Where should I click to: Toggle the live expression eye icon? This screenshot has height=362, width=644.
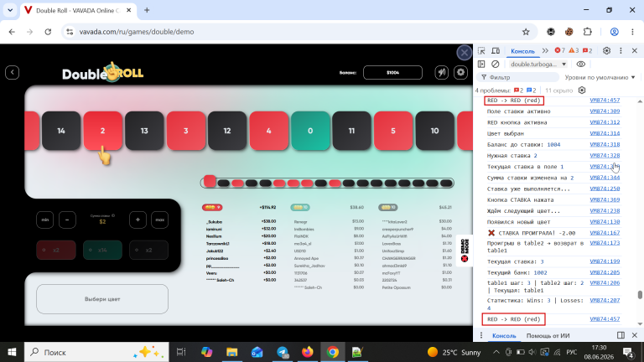point(581,64)
